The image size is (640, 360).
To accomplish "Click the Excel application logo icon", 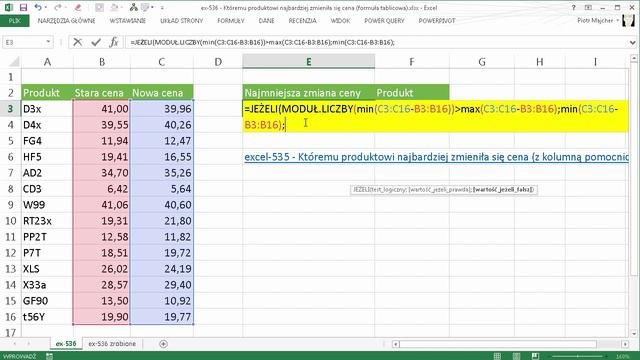I will (8, 7).
